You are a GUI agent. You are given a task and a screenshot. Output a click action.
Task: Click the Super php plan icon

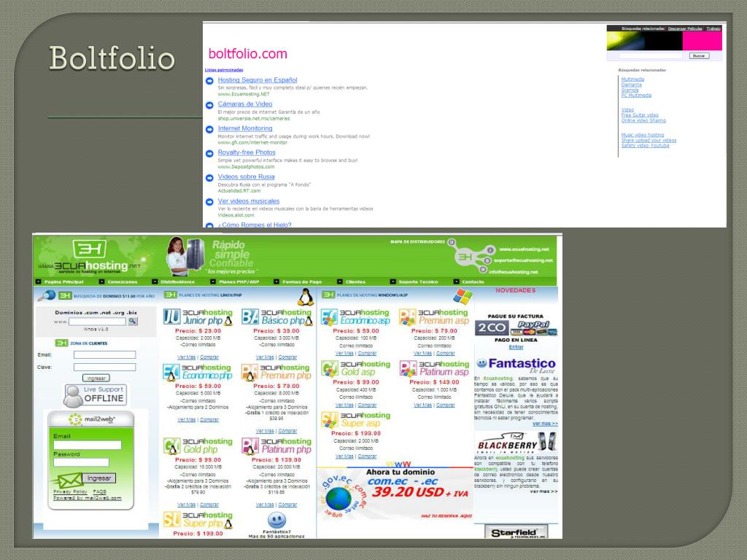tap(171, 519)
